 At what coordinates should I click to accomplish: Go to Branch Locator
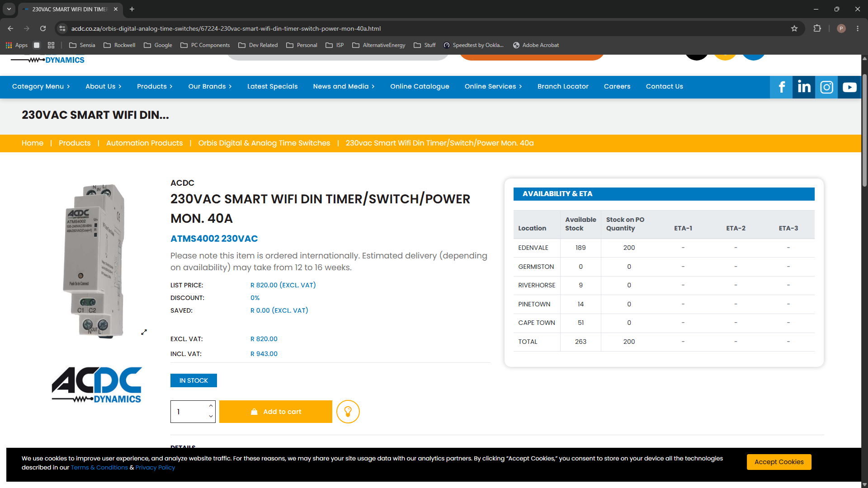(563, 87)
